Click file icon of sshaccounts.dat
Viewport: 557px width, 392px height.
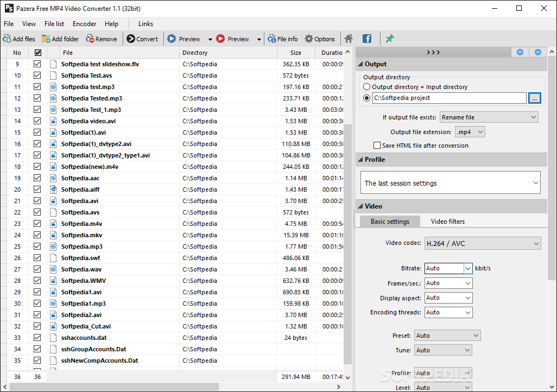click(53, 338)
